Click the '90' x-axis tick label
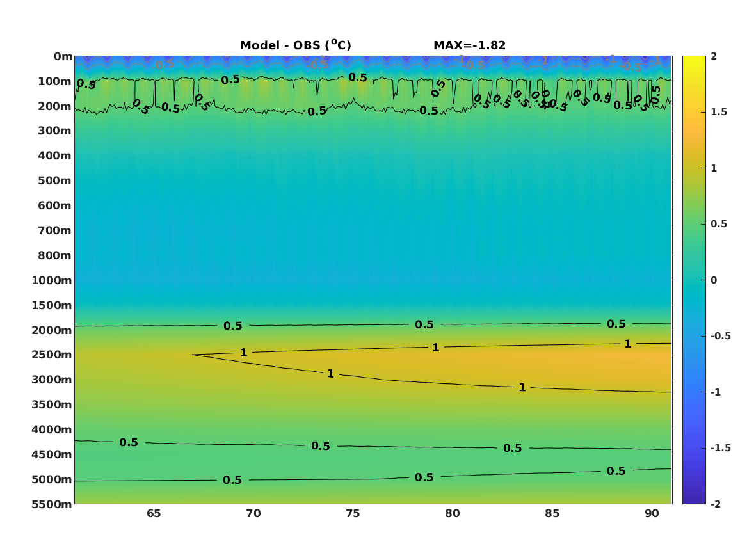This screenshot has width=747, height=560. 652,514
